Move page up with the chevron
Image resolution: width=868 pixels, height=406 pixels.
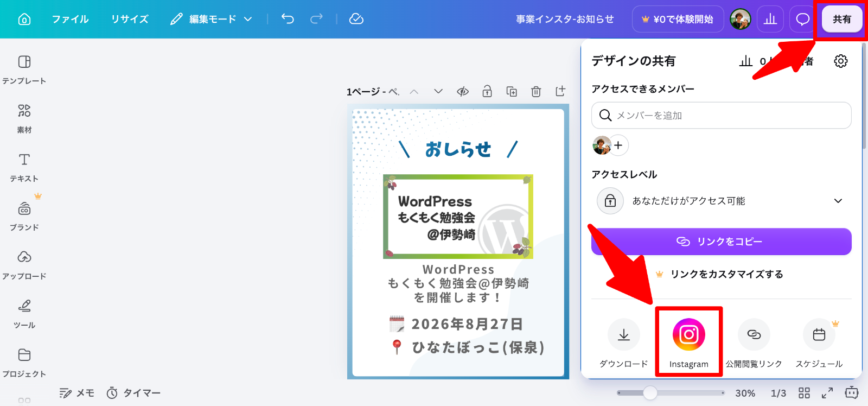[414, 92]
